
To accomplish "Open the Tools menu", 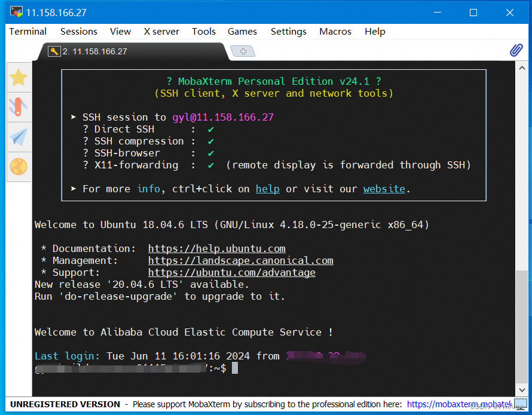I will click(204, 32).
